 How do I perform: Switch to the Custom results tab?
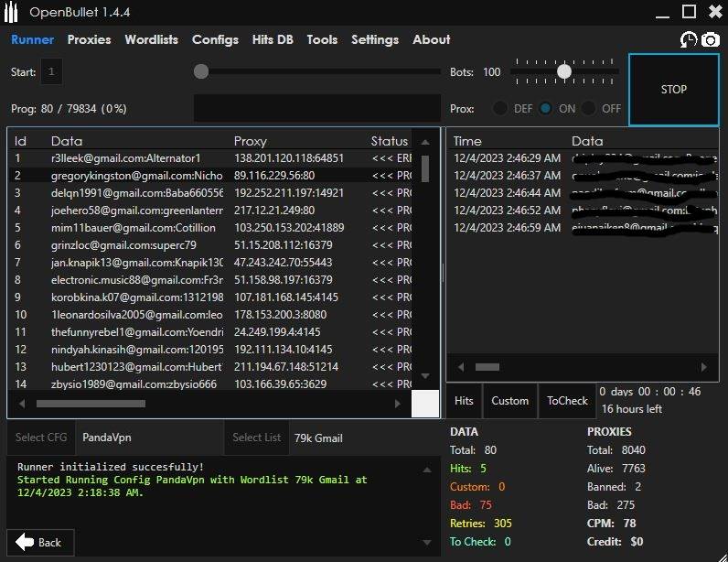click(x=509, y=401)
